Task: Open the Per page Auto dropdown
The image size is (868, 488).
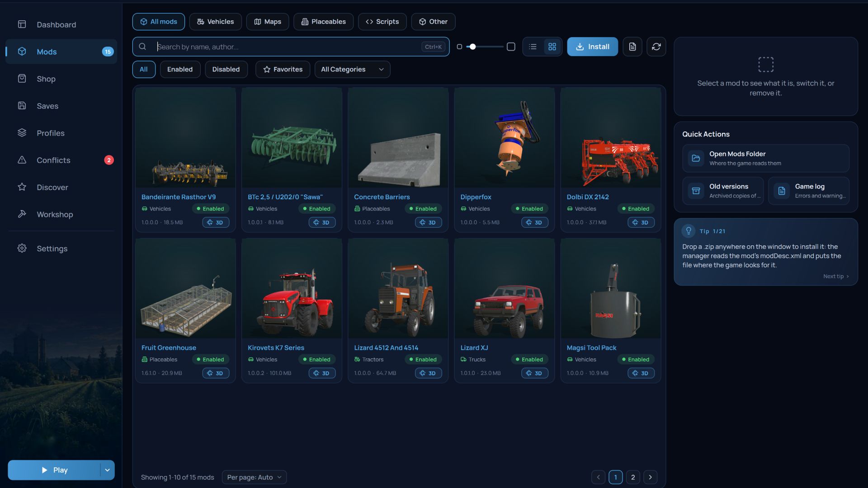Action: 254,477
